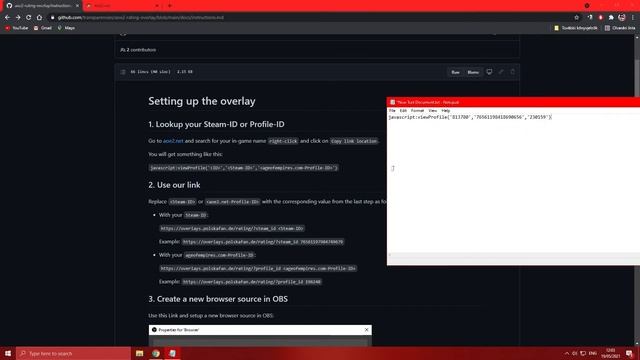The height and width of the screenshot is (360, 640).
Task: Open Chrome three-dot menu
Action: (x=633, y=18)
